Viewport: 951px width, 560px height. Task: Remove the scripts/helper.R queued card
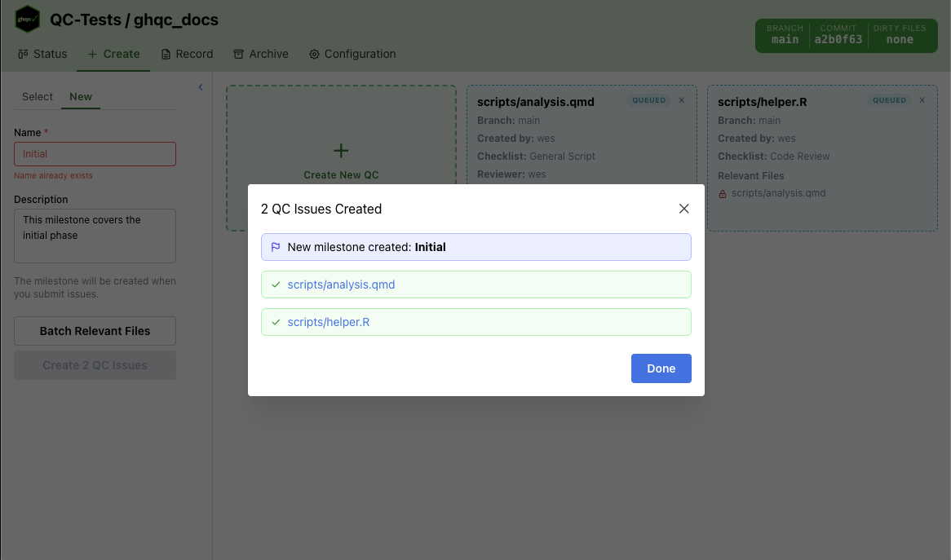click(922, 100)
